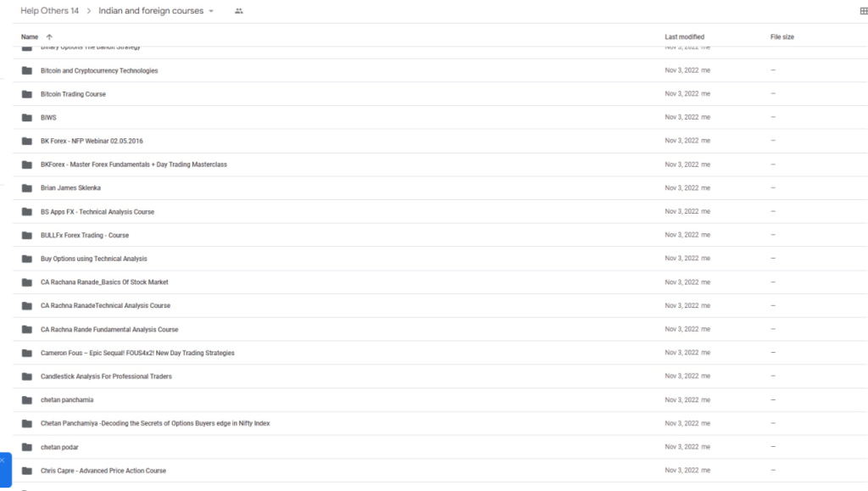The height and width of the screenshot is (491, 868).
Task: Select Bitcoin Trading Course folder name
Action: tap(73, 94)
